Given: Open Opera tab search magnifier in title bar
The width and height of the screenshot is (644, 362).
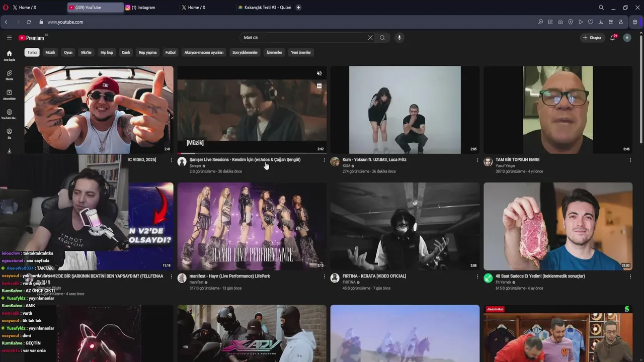Looking at the screenshot, I should click(601, 8).
